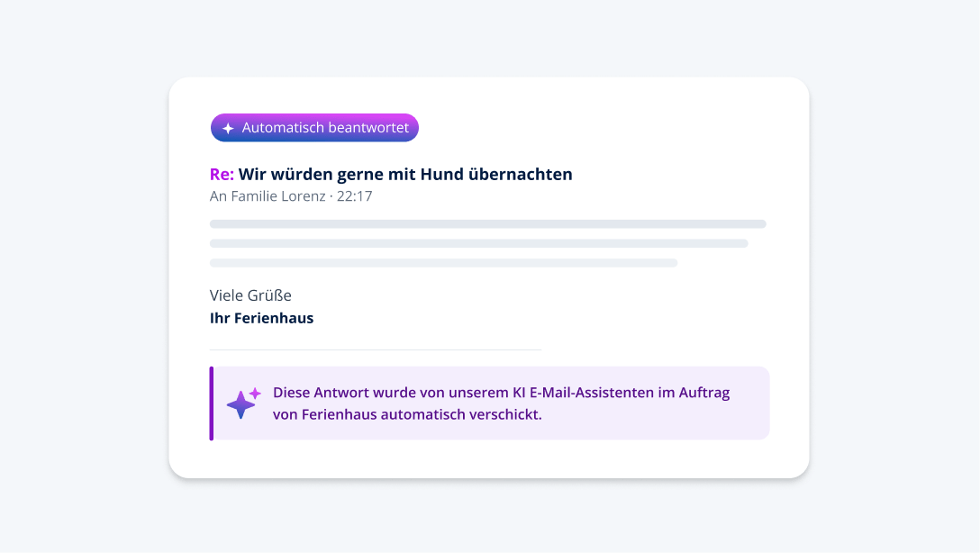Click recipient line "An Familie Lorenz · 22:17"
Viewport: 980px width, 553px height.
pos(291,196)
